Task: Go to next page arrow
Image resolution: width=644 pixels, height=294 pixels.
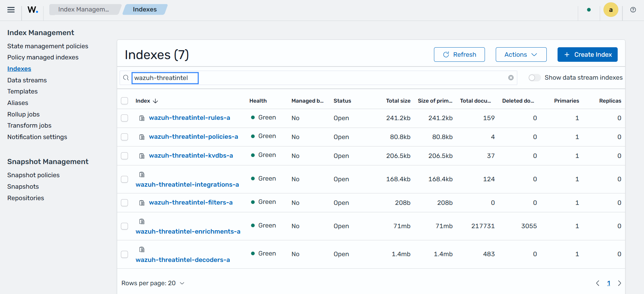Action: point(619,283)
